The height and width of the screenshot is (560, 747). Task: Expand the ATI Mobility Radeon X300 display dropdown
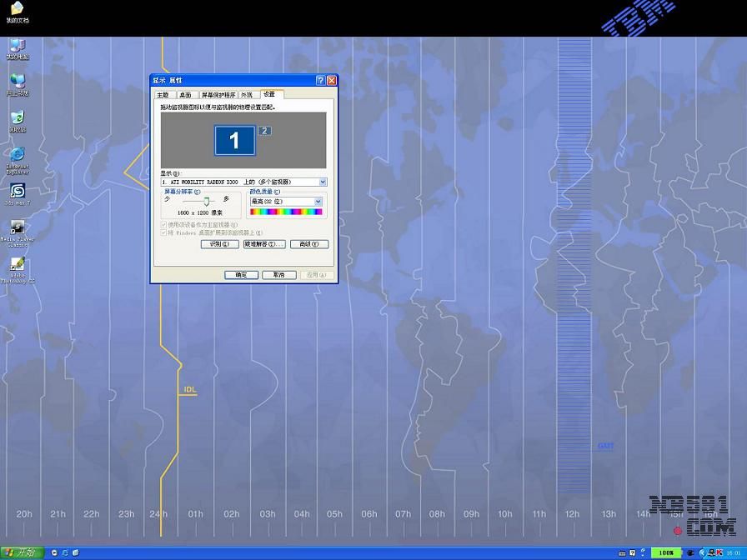click(x=323, y=182)
